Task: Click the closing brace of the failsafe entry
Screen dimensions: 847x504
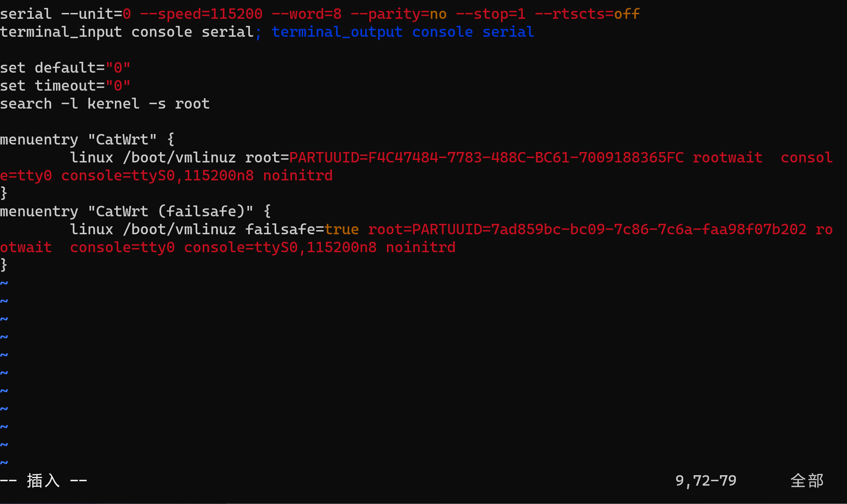Action: tap(4, 265)
